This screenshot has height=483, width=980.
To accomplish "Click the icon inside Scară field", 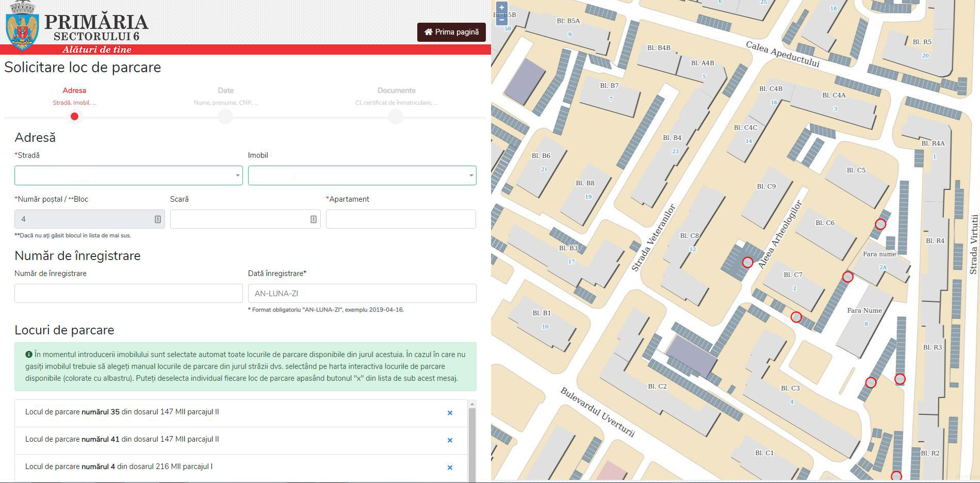I will click(x=313, y=219).
